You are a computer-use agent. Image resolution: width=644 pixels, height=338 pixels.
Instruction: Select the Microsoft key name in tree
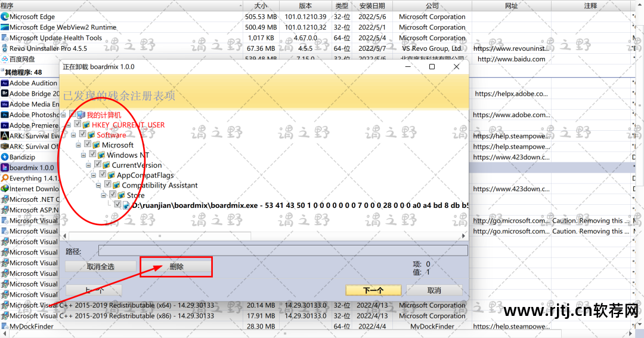click(x=118, y=145)
